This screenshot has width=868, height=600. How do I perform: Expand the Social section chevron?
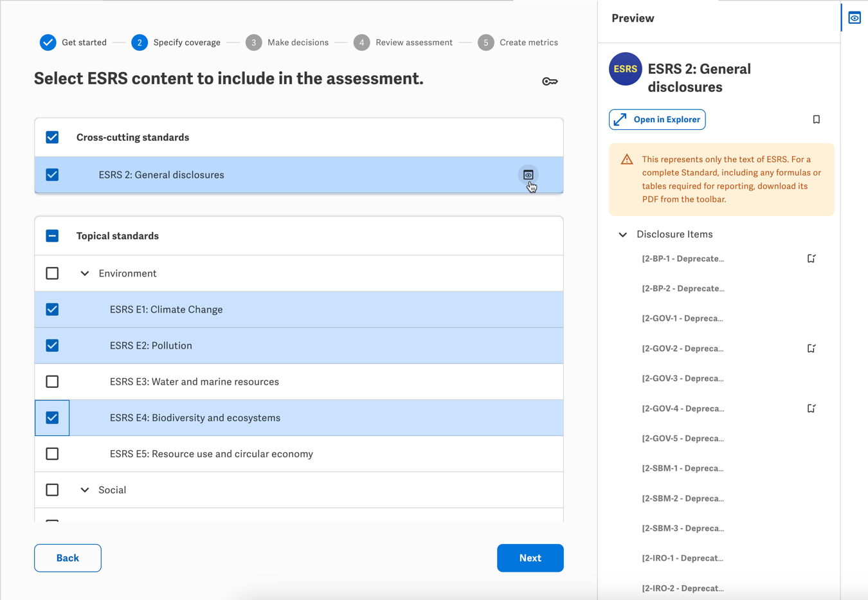click(85, 489)
